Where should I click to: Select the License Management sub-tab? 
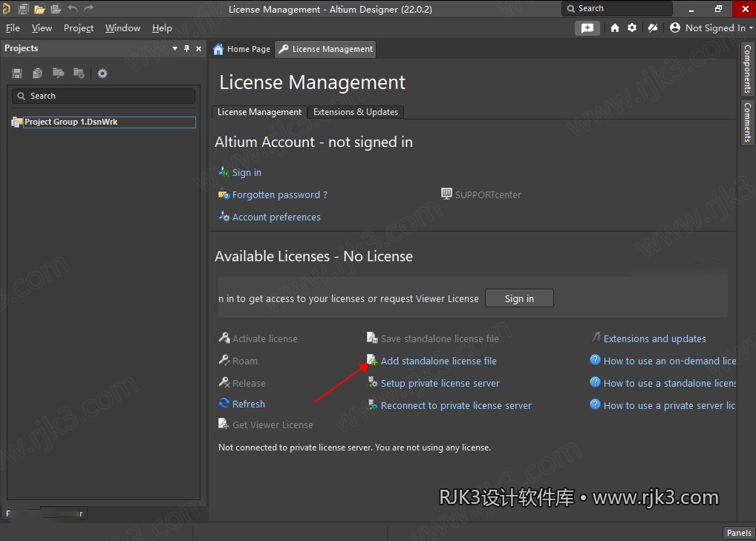point(259,112)
